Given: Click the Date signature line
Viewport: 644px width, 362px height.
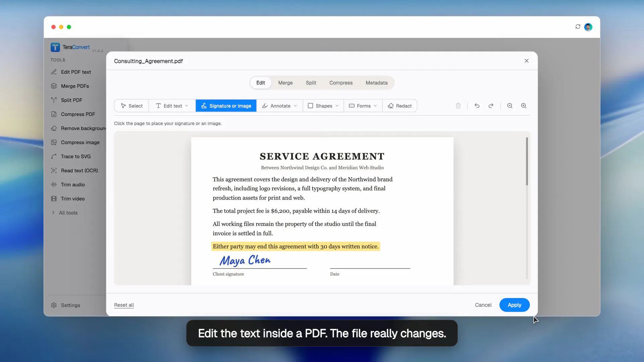Looking at the screenshot, I should tap(370, 268).
